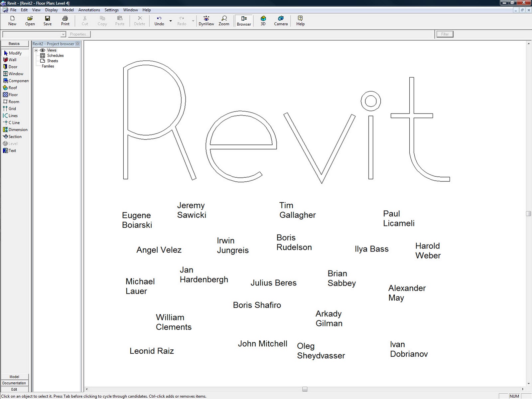
Task: Switch to the Basics design bar tab
Action: click(x=14, y=44)
